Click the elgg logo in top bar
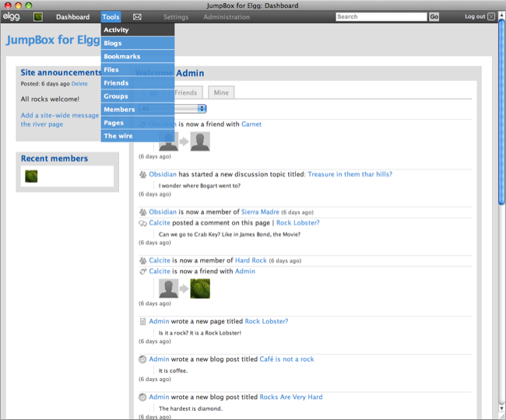506x420 pixels. [x=12, y=16]
